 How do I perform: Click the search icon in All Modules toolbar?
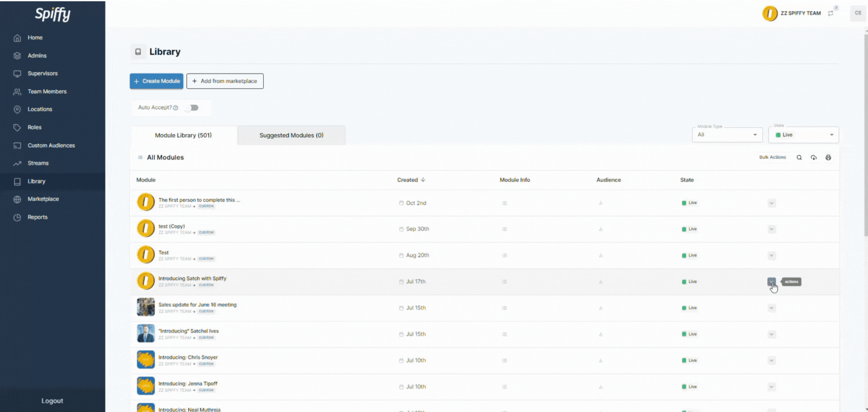[799, 158]
